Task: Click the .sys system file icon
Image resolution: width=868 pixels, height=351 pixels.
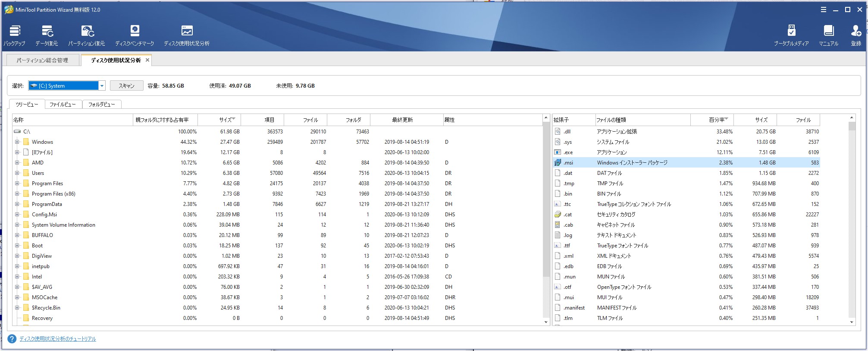Action: [558, 142]
